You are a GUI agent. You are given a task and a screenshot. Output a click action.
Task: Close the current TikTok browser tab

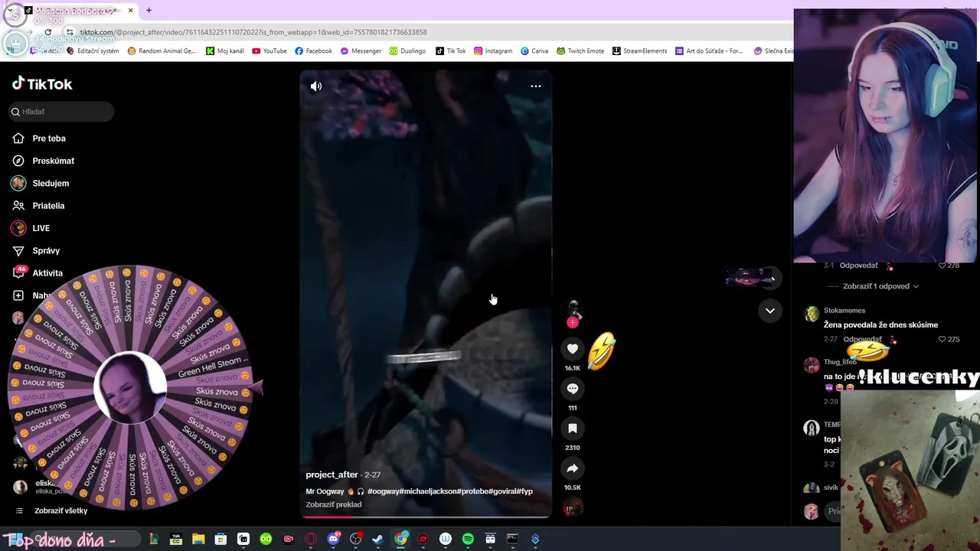130,11
